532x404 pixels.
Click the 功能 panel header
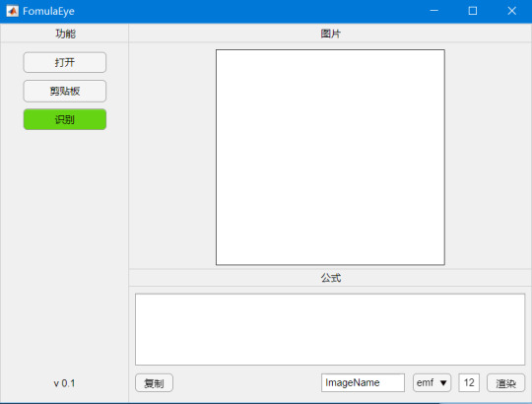pos(65,34)
